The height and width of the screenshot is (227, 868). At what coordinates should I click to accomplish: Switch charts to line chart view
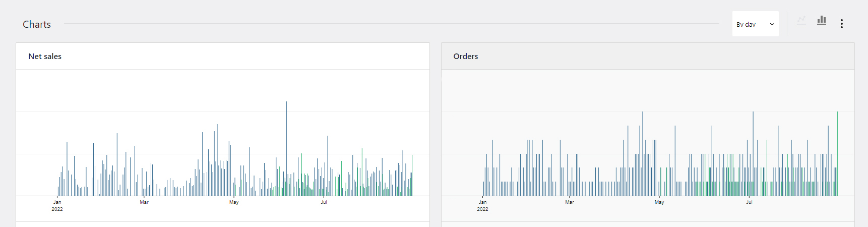(801, 21)
